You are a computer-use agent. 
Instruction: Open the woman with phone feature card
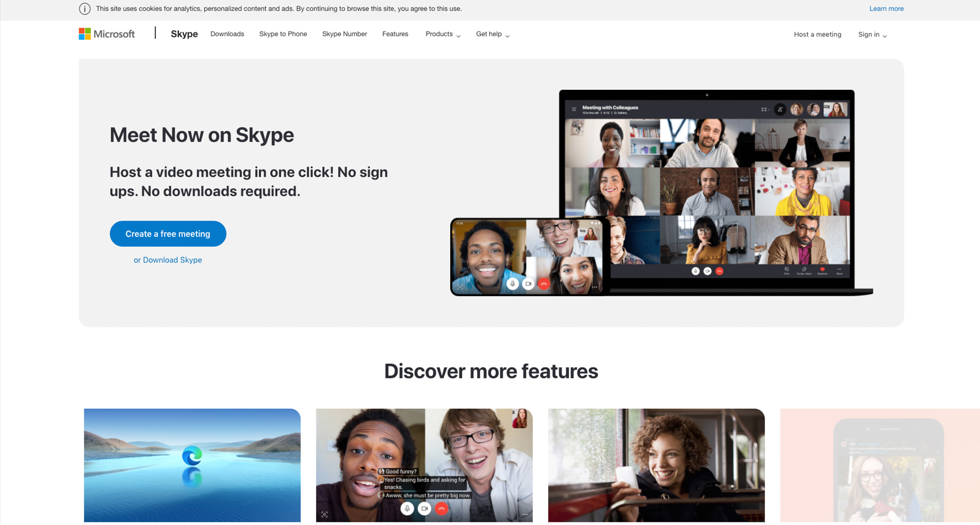656,465
